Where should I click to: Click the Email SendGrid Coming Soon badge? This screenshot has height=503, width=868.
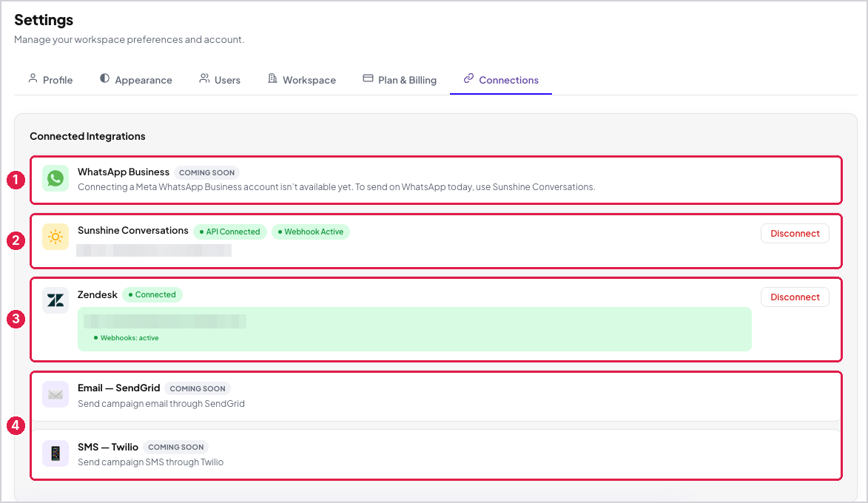click(x=197, y=388)
